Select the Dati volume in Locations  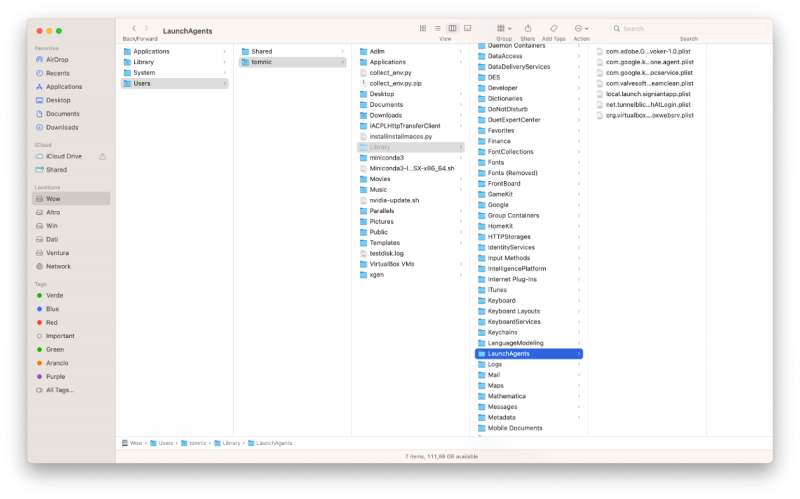[52, 239]
